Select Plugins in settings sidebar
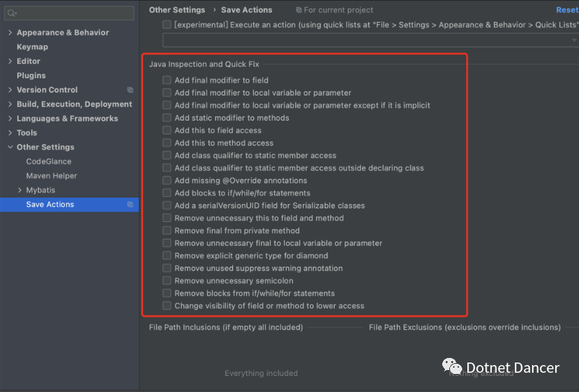The image size is (579, 392). click(31, 76)
